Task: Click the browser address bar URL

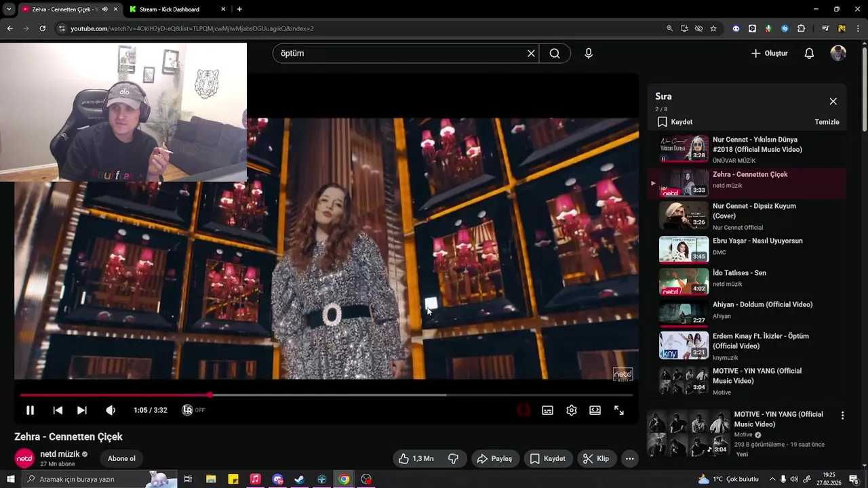Action: coord(192,28)
